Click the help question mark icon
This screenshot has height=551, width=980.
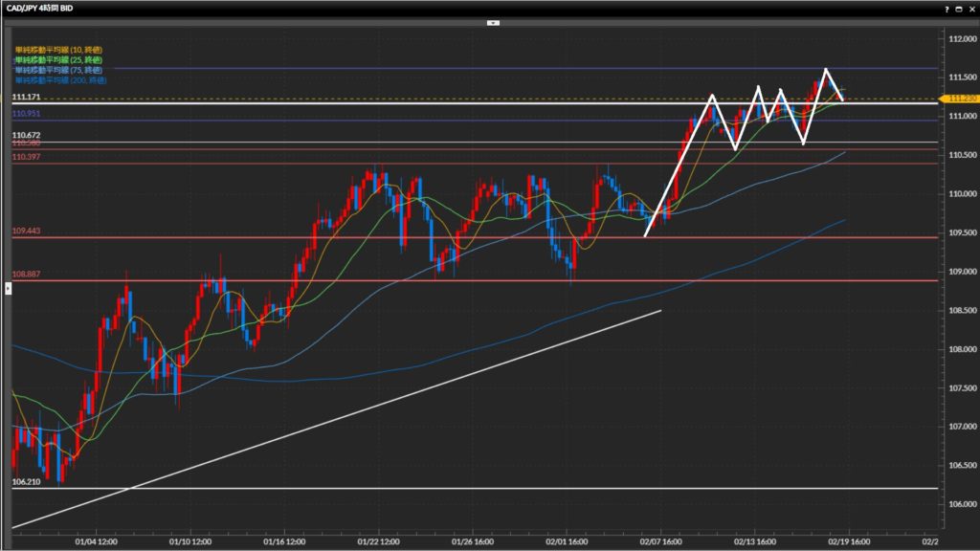tap(947, 8)
